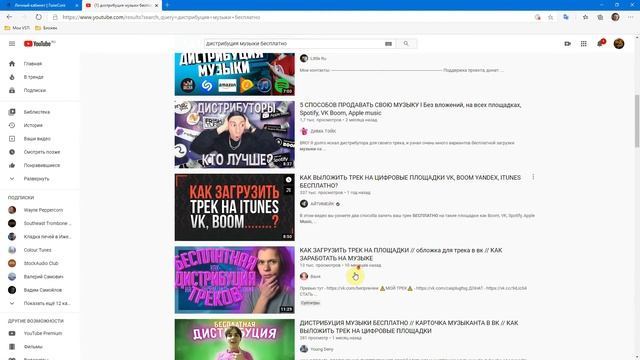Click the Субтитры badge under Ваня video
Screen dimensions: 640x360
click(310, 303)
